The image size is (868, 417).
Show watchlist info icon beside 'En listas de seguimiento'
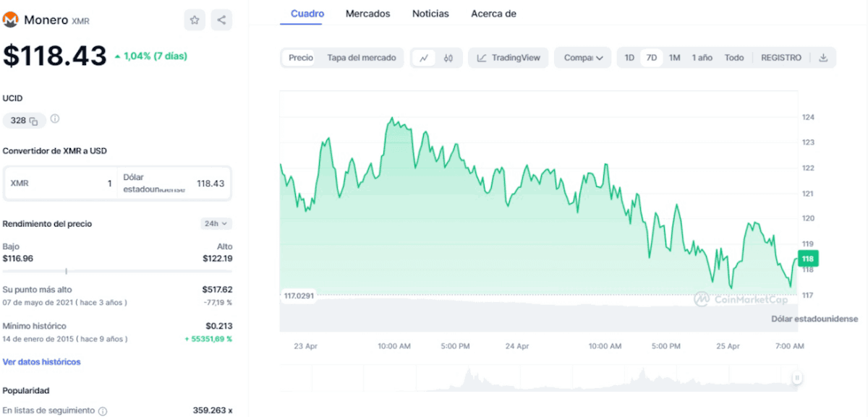(103, 411)
